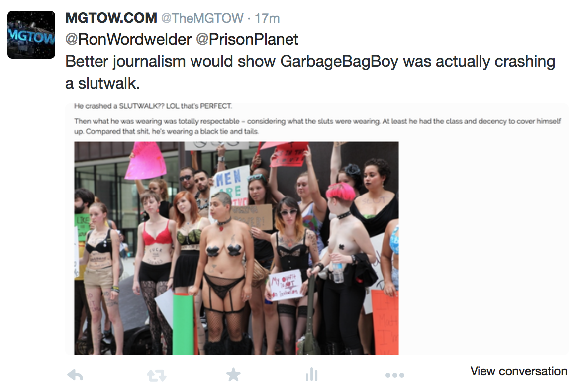Open MGTOW.COM account name
The width and height of the screenshot is (577, 392).
(111, 18)
